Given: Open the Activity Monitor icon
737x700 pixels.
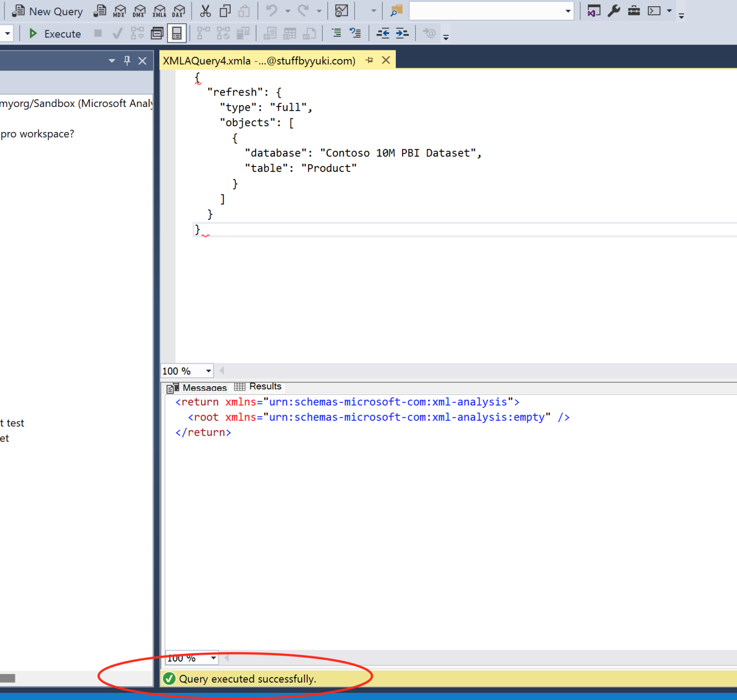Looking at the screenshot, I should click(341, 11).
